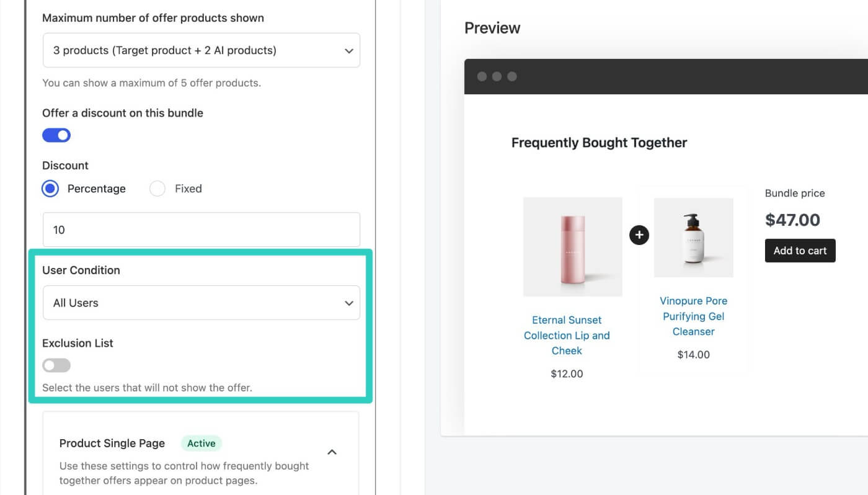
Task: Select the Fixed discount radio button
Action: click(x=157, y=189)
